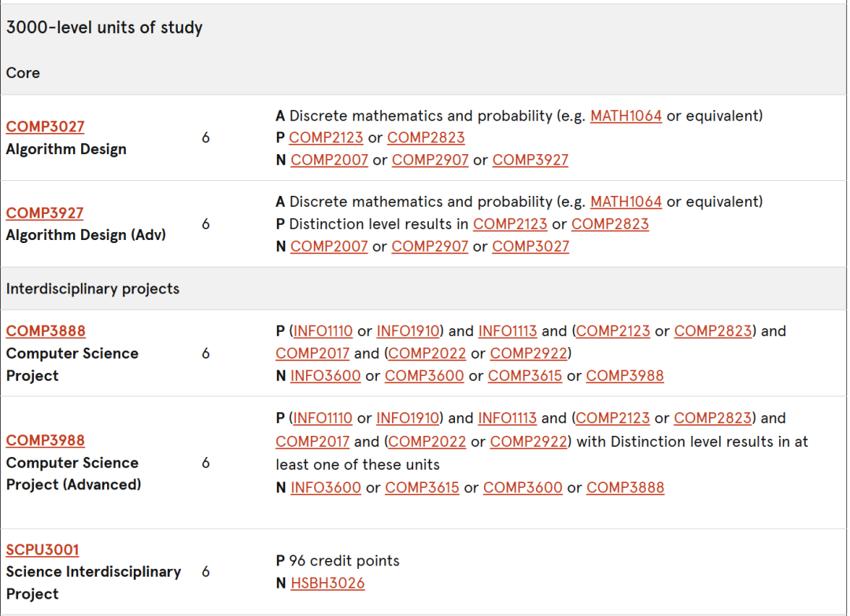Open COMP2123 prerequisite under COMP3027
Image resolution: width=850 pixels, height=616 pixels.
pyautogui.click(x=326, y=138)
